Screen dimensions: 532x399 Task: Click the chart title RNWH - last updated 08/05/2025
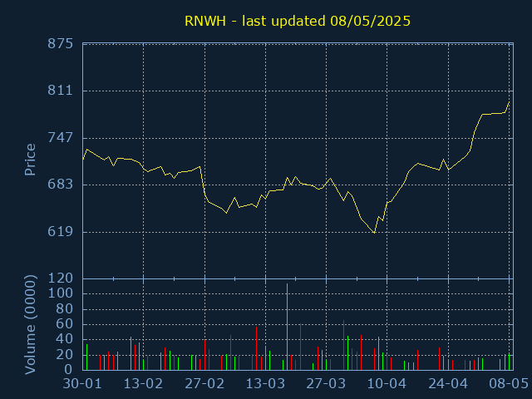[298, 21]
